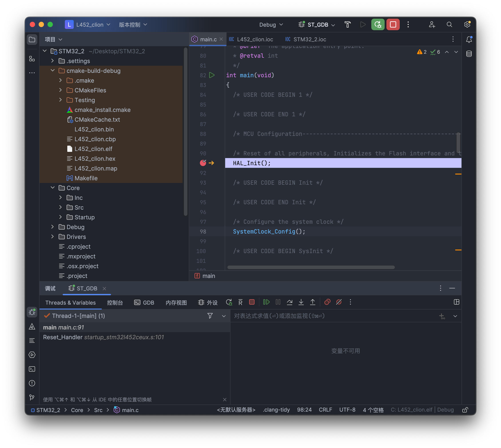The height and width of the screenshot is (448, 501).
Task: Open the Database tool window icon
Action: 469,54
